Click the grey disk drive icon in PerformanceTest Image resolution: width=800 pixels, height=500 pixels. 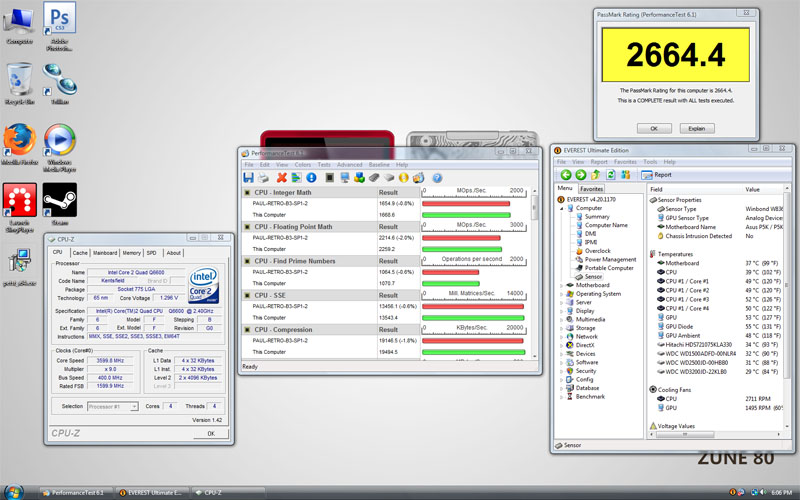[389, 178]
